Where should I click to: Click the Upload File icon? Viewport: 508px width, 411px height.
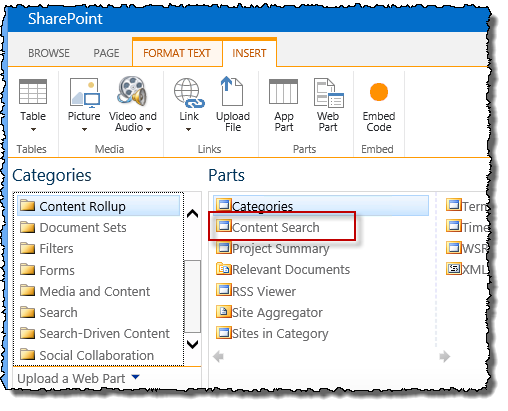pyautogui.click(x=232, y=91)
